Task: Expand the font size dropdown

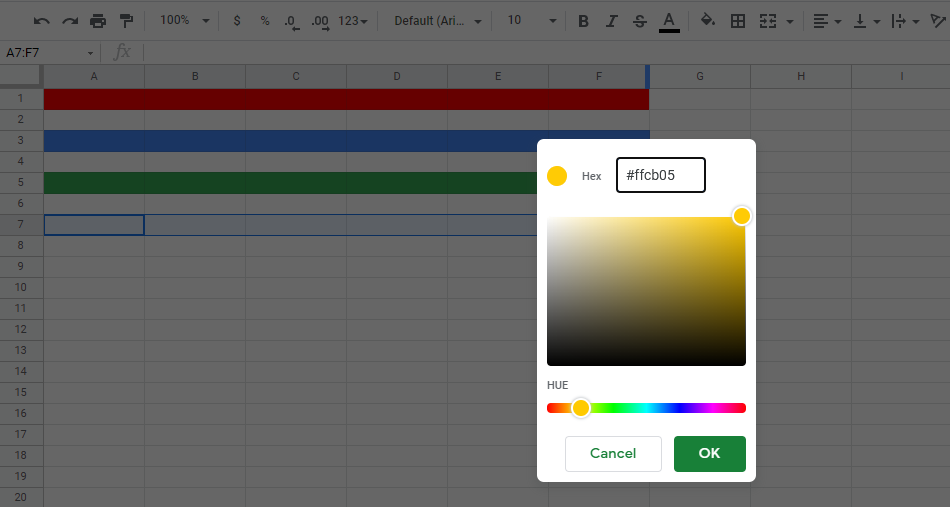Action: [x=531, y=21]
